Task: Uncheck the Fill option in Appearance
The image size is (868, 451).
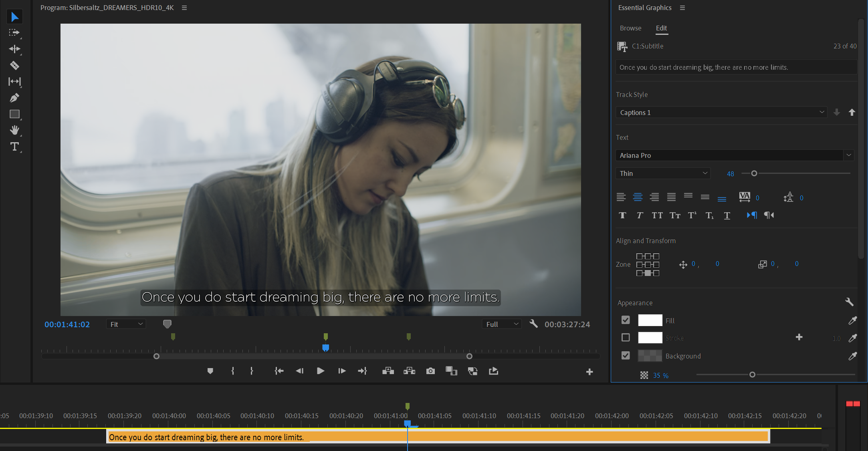Action: click(x=625, y=320)
